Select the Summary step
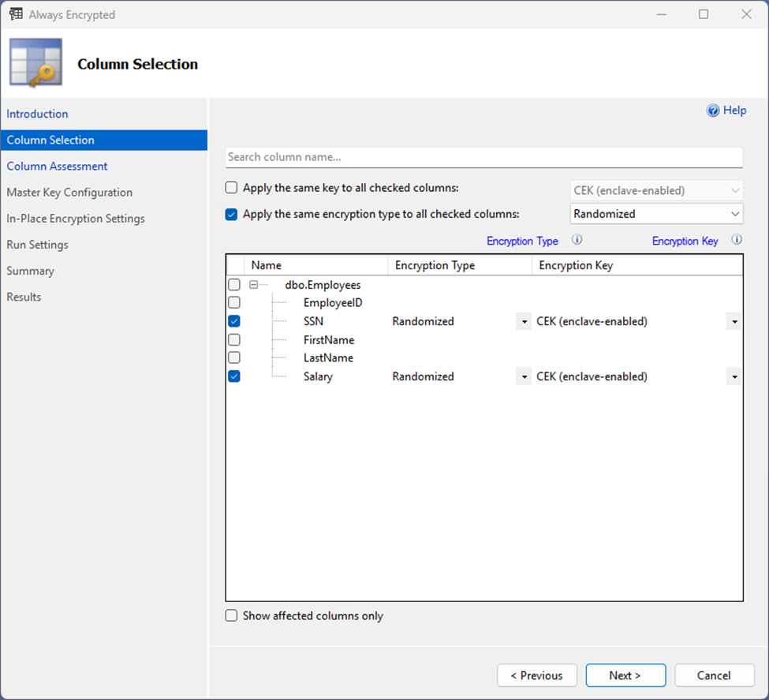This screenshot has height=700, width=769. point(31,271)
